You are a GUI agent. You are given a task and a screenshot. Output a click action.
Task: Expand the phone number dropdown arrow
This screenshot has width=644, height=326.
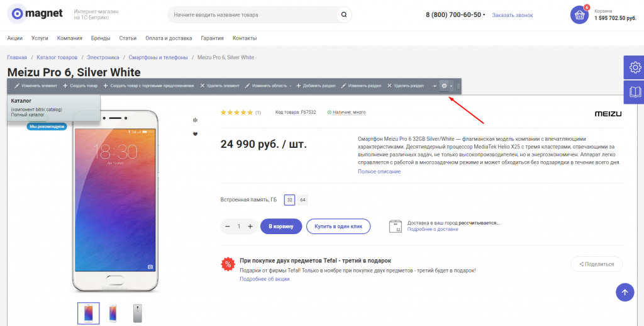coord(484,15)
